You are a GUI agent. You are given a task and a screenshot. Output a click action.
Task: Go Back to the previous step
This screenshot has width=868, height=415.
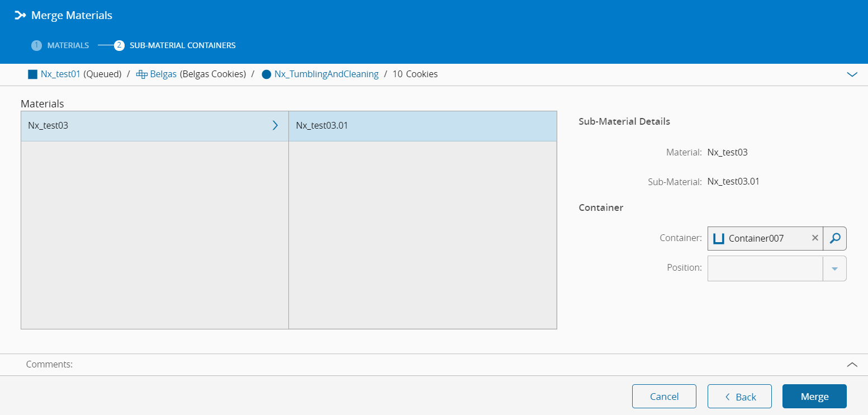click(x=739, y=397)
